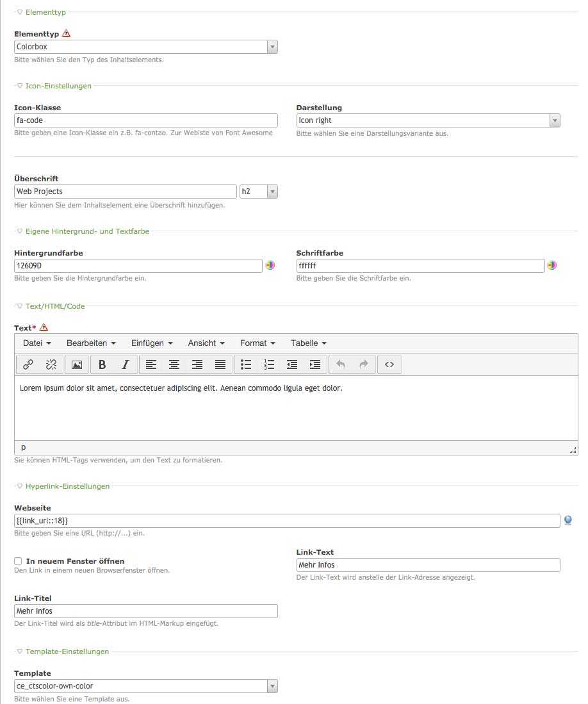Open the page picker beside Webseite field
The width and height of the screenshot is (588, 704).
click(568, 520)
